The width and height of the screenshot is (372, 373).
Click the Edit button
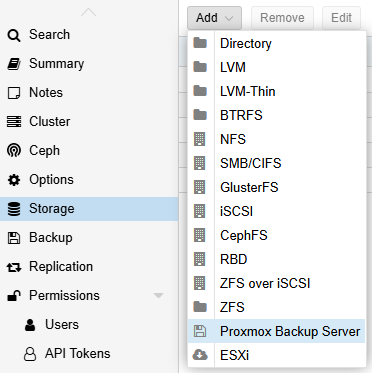pyautogui.click(x=341, y=18)
